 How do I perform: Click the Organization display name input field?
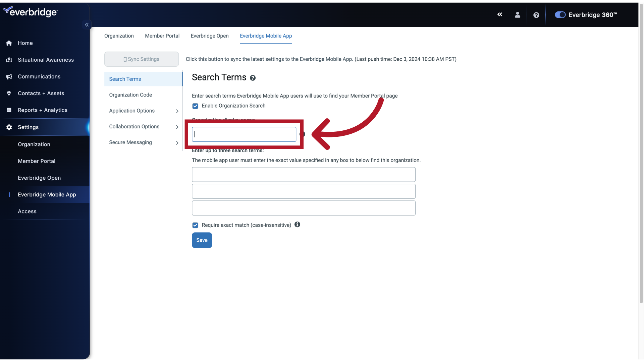[245, 134]
